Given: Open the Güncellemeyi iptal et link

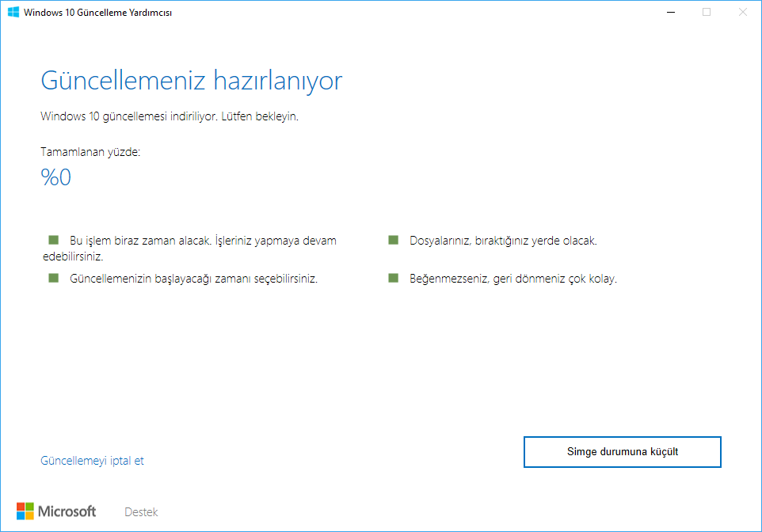Looking at the screenshot, I should pyautogui.click(x=93, y=461).
